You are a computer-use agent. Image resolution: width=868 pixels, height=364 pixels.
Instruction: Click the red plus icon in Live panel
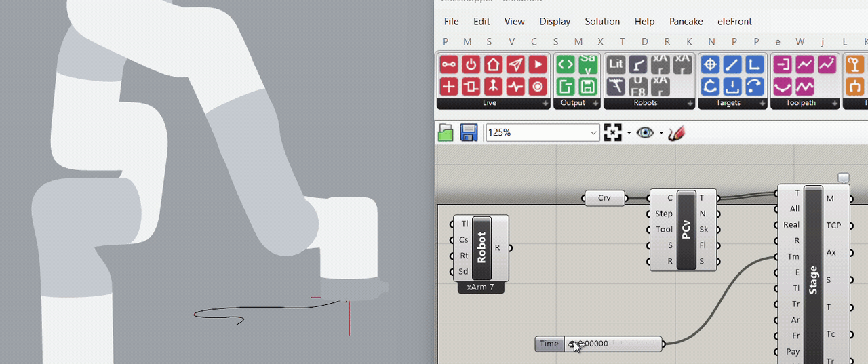449,87
